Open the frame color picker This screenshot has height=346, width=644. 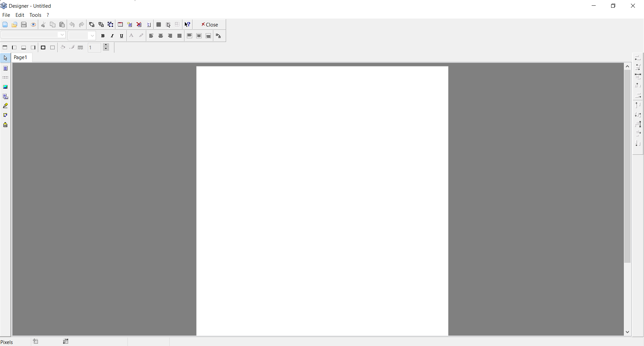tap(72, 48)
